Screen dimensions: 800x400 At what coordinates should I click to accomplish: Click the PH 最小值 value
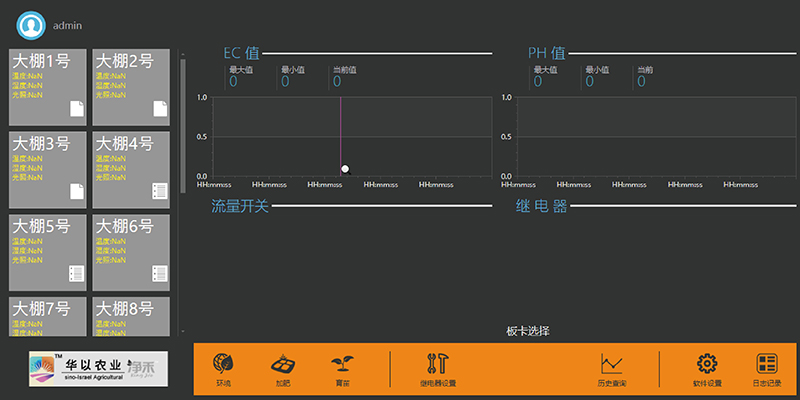(590, 82)
